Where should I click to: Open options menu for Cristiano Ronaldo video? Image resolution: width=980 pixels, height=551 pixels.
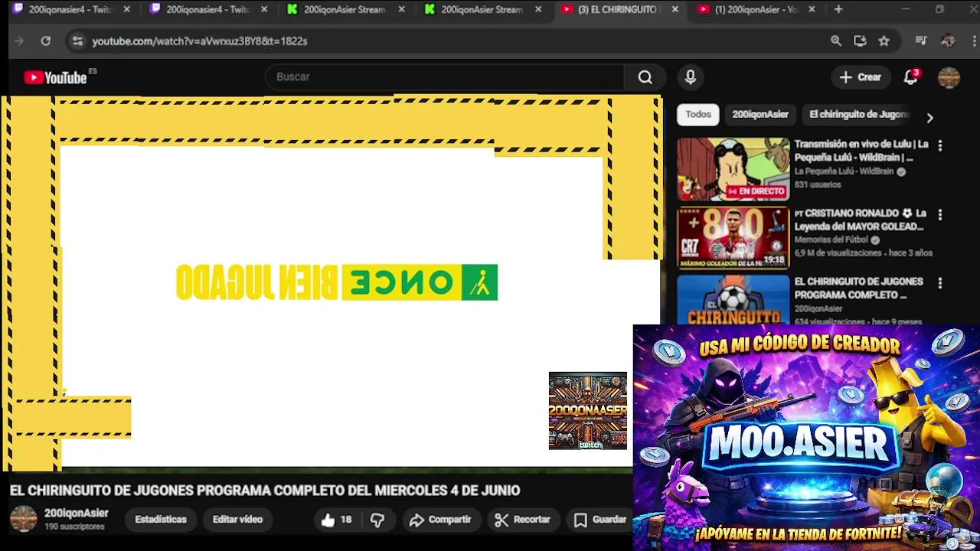940,214
